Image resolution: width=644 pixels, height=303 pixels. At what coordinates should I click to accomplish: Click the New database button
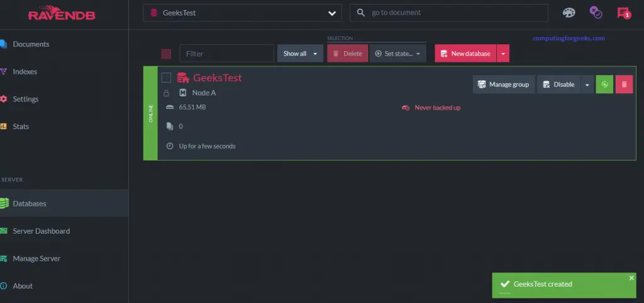466,54
